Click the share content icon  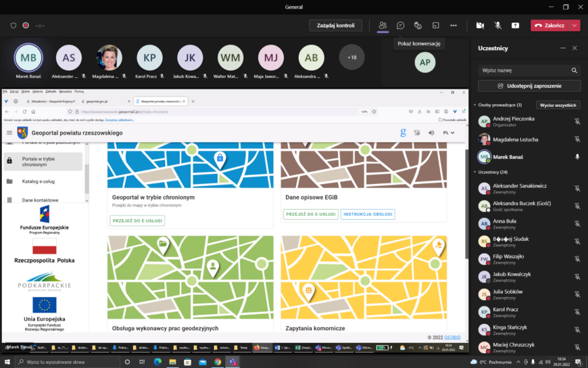coord(515,26)
